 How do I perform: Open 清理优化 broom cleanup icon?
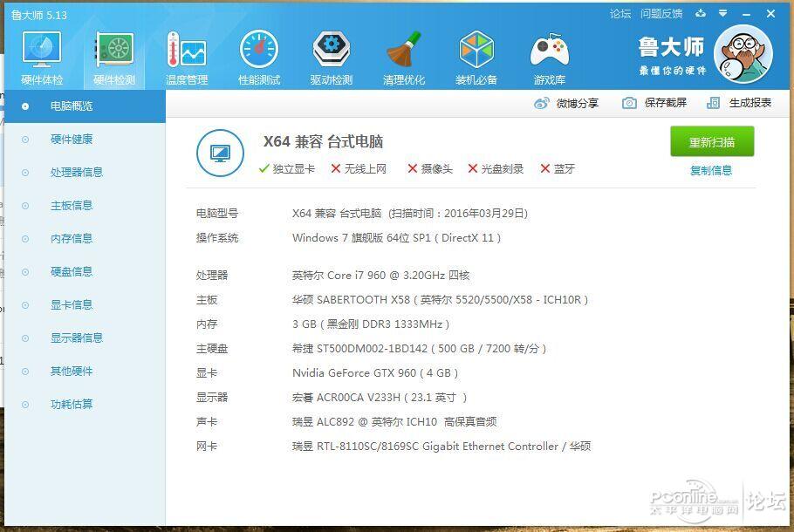404,49
